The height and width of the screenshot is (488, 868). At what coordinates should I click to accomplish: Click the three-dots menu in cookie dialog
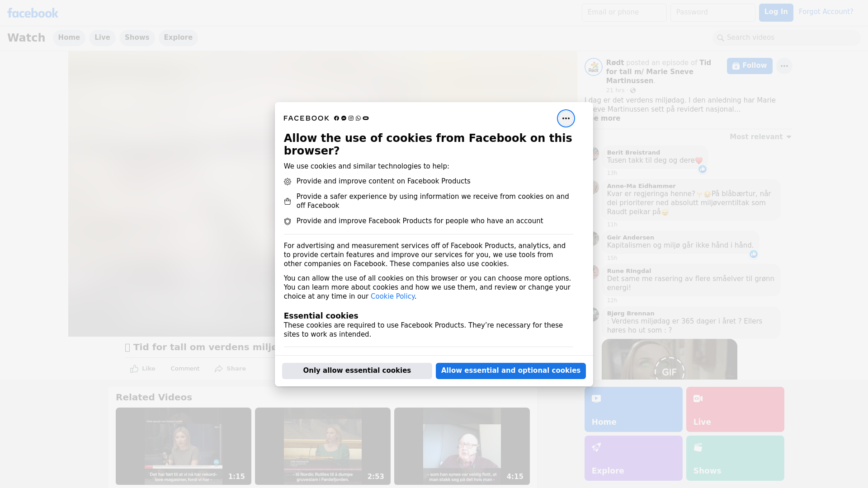(566, 118)
